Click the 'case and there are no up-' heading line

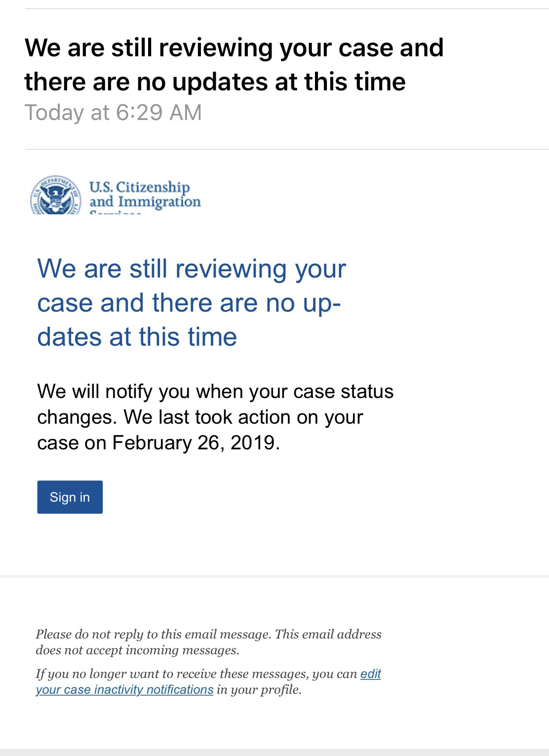coord(189,303)
